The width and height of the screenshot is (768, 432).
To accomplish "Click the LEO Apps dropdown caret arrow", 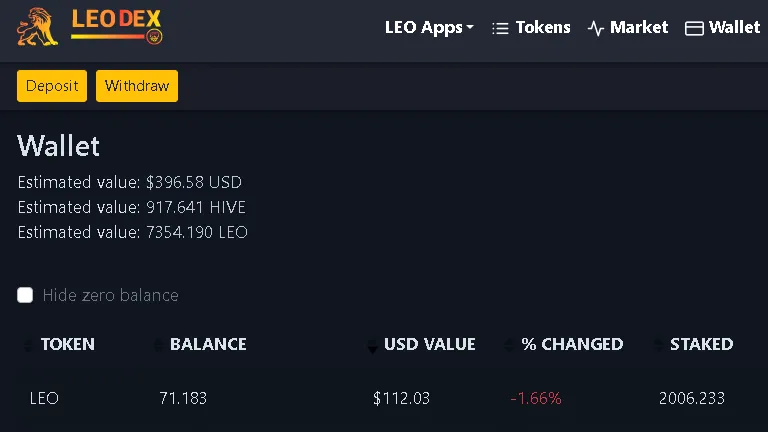I will (470, 27).
